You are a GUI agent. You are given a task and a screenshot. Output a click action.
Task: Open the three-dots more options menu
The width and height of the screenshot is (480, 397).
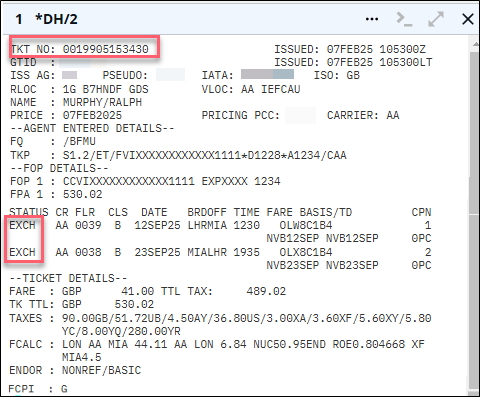pyautogui.click(x=372, y=19)
